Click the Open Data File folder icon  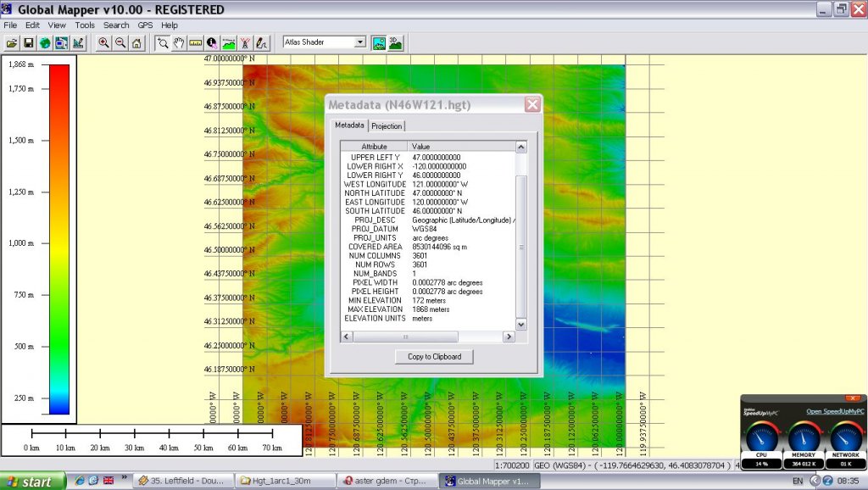pyautogui.click(x=12, y=42)
